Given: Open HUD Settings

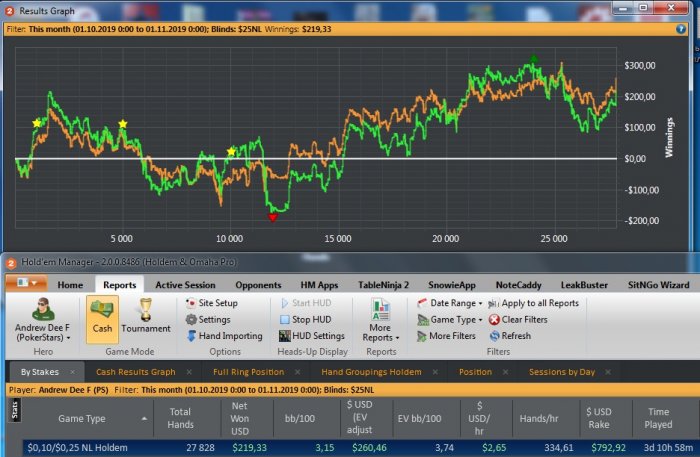Looking at the screenshot, I should click(x=312, y=336).
